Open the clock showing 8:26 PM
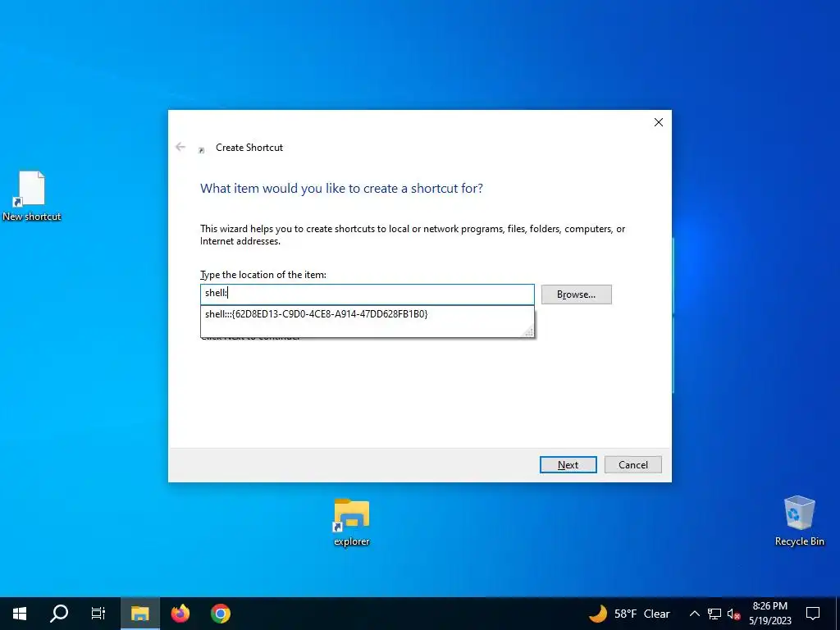The width and height of the screenshot is (840, 630). 770,614
